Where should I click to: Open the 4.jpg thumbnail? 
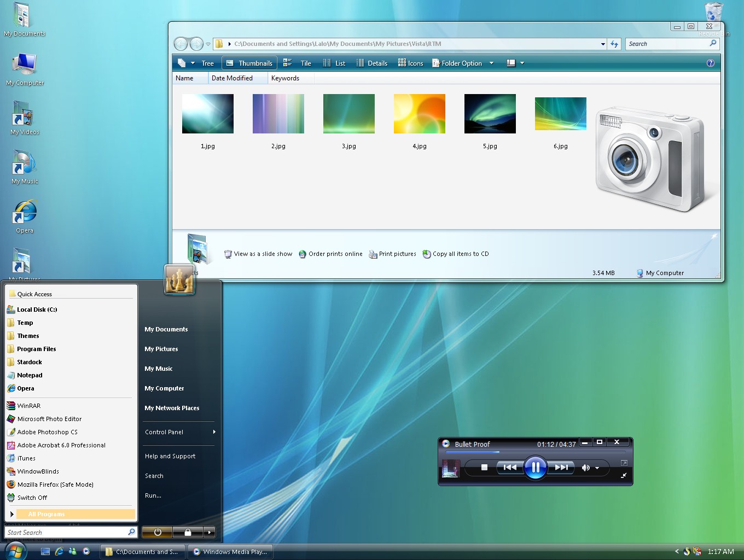coord(419,114)
